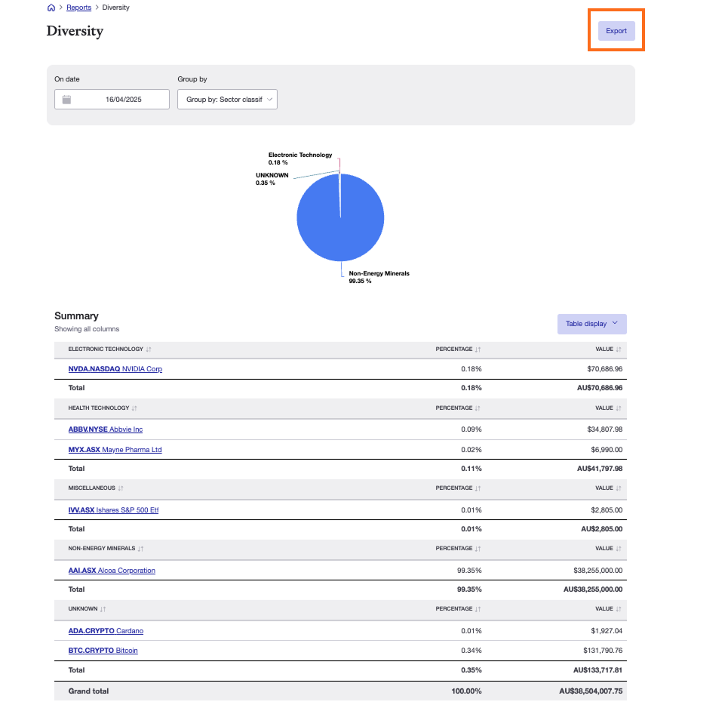Image resolution: width=728 pixels, height=711 pixels.
Task: Open the Table display dropdown
Action: pyautogui.click(x=591, y=323)
